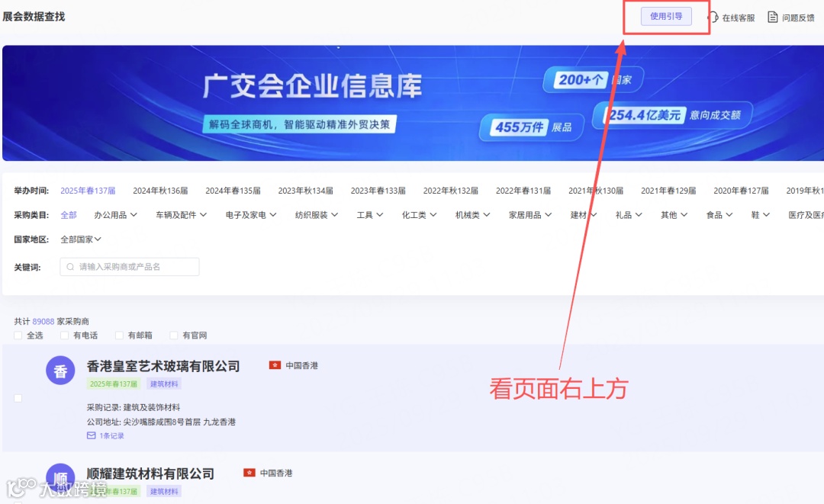Expand the 家居用品 category dropdown
Screen dimensions: 824x504
(x=530, y=215)
